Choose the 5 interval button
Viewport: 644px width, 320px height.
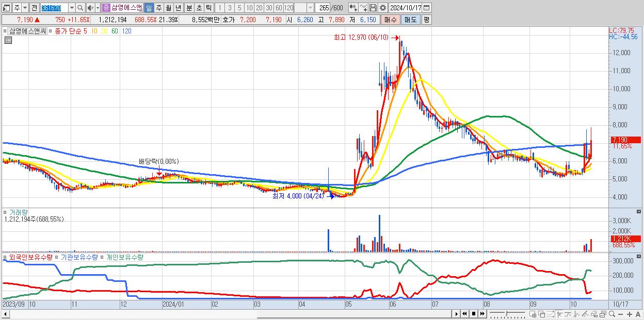tap(239, 8)
